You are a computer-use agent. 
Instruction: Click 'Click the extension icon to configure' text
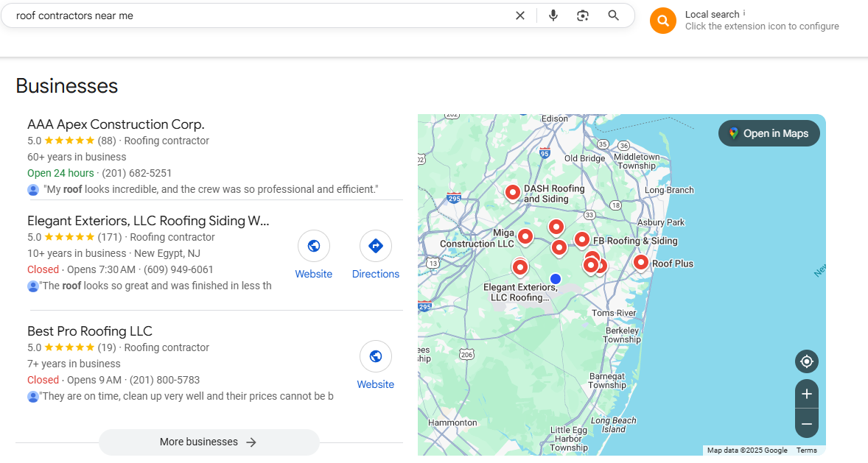(x=763, y=26)
